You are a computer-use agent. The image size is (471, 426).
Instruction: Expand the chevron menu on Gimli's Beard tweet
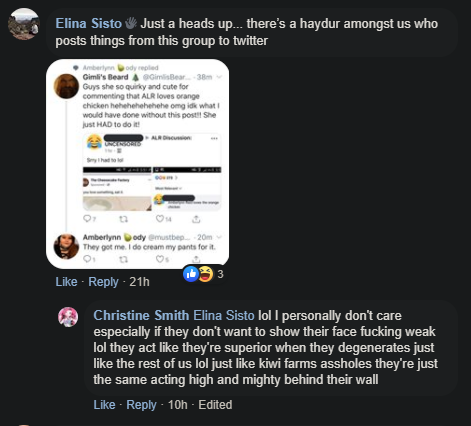[219, 77]
